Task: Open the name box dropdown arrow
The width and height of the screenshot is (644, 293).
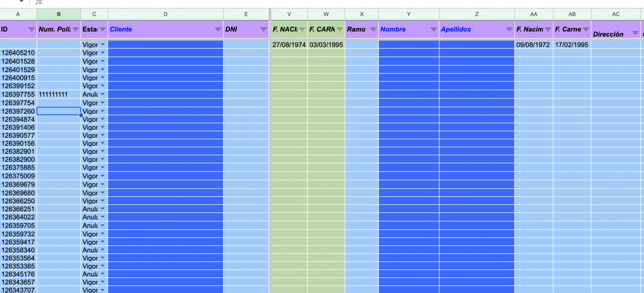Action: tap(21, 2)
